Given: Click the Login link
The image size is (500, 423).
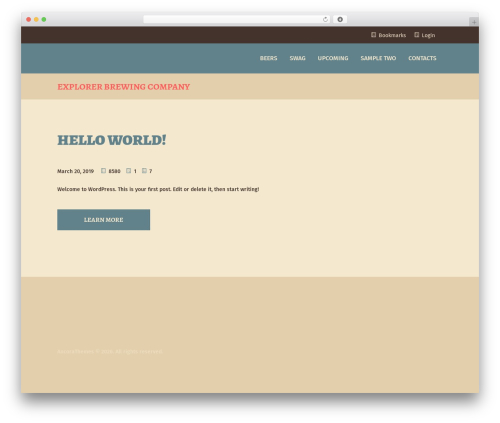Looking at the screenshot, I should pyautogui.click(x=428, y=35).
